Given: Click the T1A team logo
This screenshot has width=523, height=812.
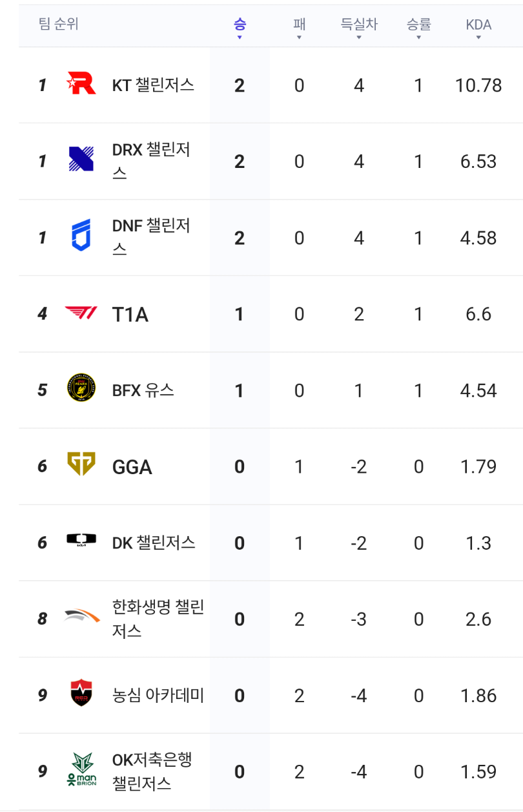Looking at the screenshot, I should [81, 313].
